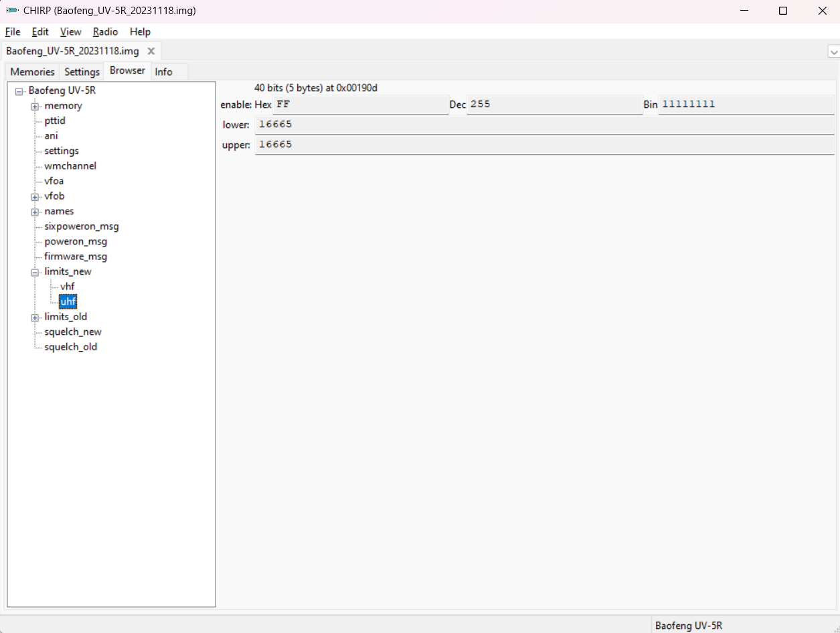Select the poweron_msg tree item

(x=76, y=241)
